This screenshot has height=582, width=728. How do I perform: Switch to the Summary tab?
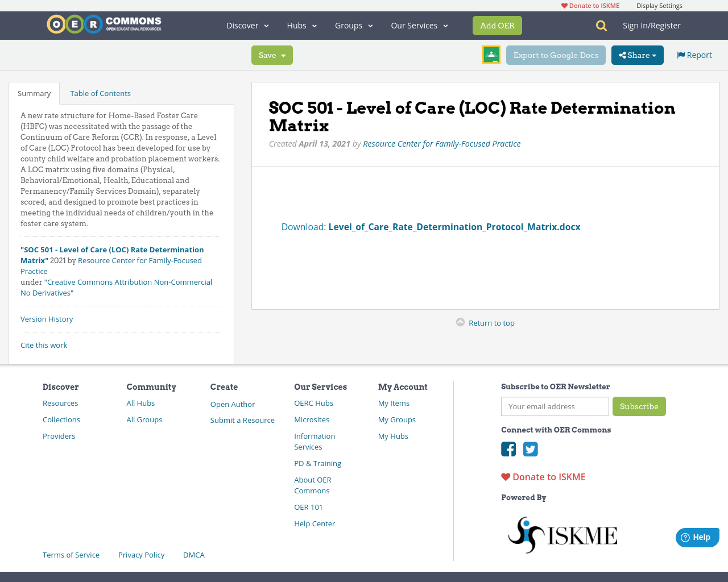pos(34,93)
